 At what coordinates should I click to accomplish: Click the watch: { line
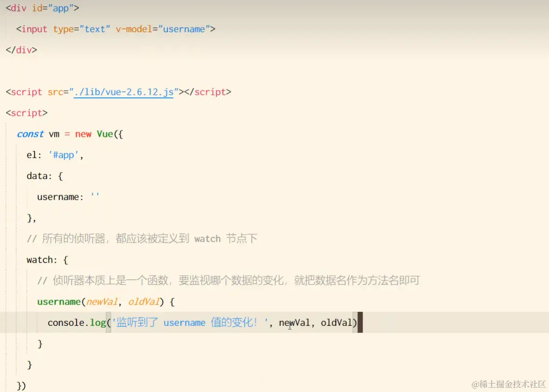[x=47, y=260]
